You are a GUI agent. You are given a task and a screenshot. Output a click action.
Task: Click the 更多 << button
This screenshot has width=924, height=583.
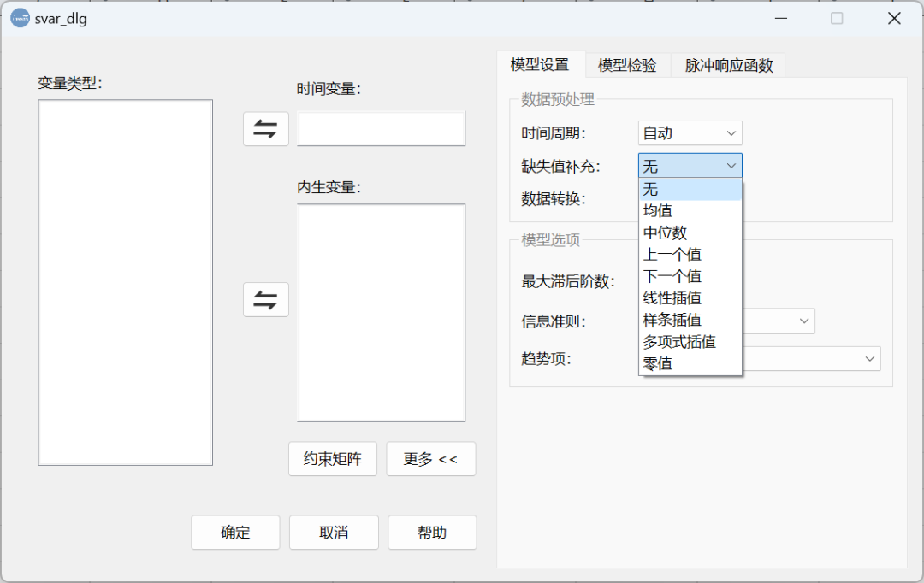click(430, 459)
